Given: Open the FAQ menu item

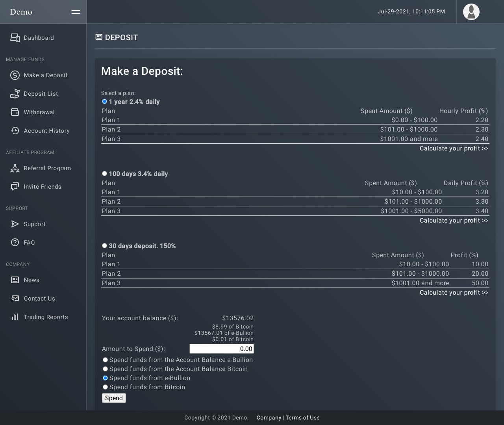Looking at the screenshot, I should (x=29, y=243).
